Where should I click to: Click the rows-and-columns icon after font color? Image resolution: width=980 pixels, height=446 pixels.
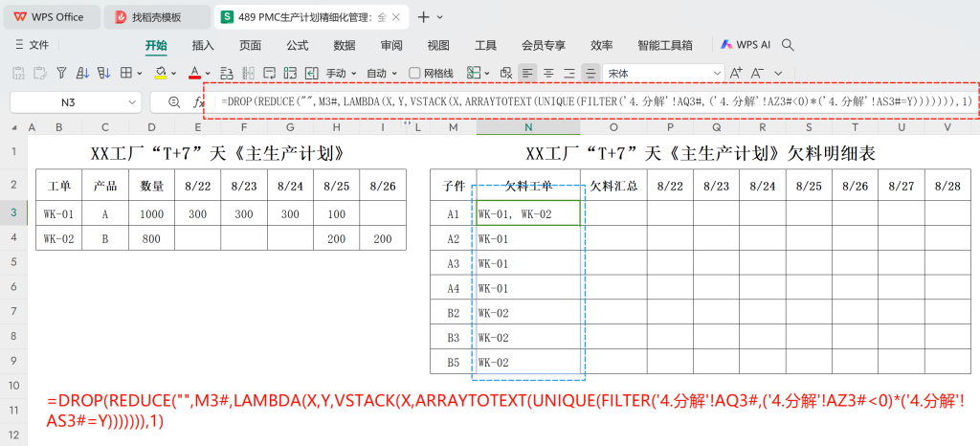(x=227, y=73)
